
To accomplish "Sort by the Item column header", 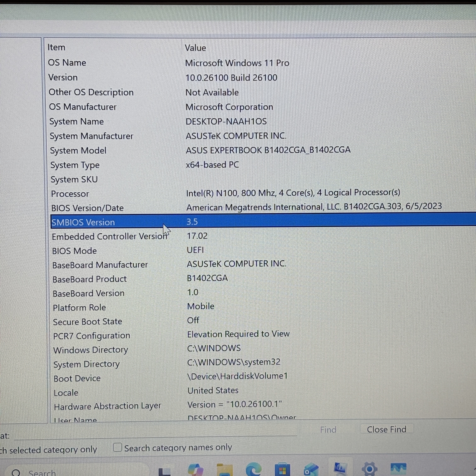I will point(56,47).
